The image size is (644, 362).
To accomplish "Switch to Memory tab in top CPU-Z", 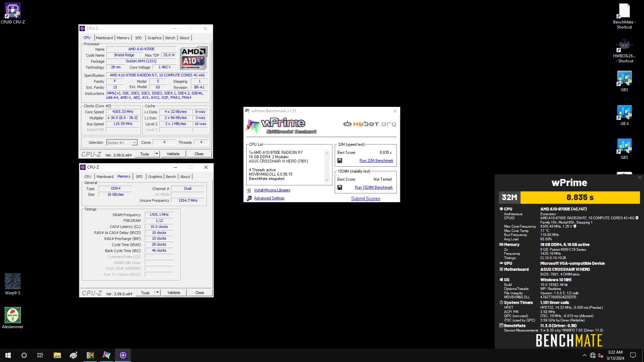I will pyautogui.click(x=123, y=38).
